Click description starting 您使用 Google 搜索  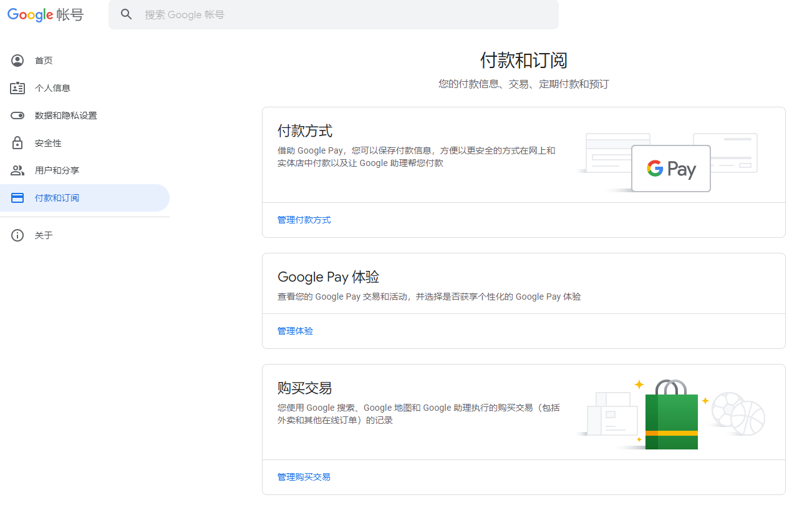point(419,414)
